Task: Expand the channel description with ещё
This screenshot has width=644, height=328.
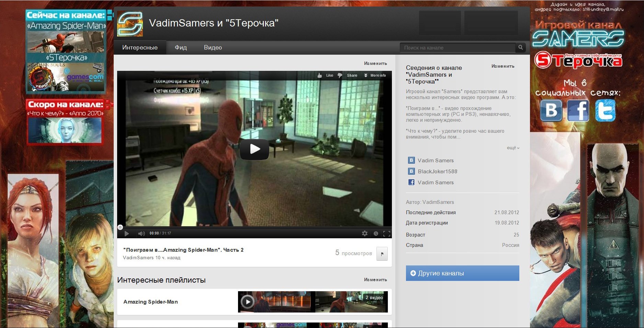Action: (513, 148)
